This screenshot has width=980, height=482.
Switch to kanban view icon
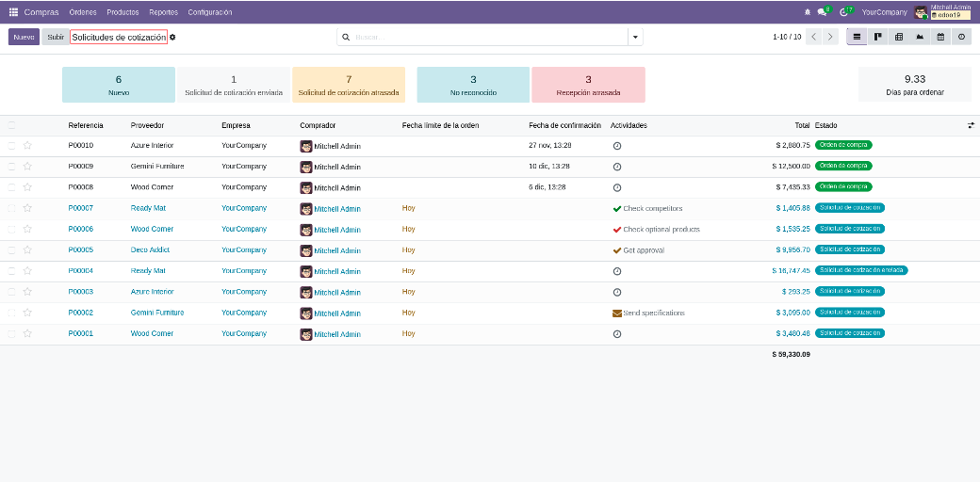click(877, 37)
